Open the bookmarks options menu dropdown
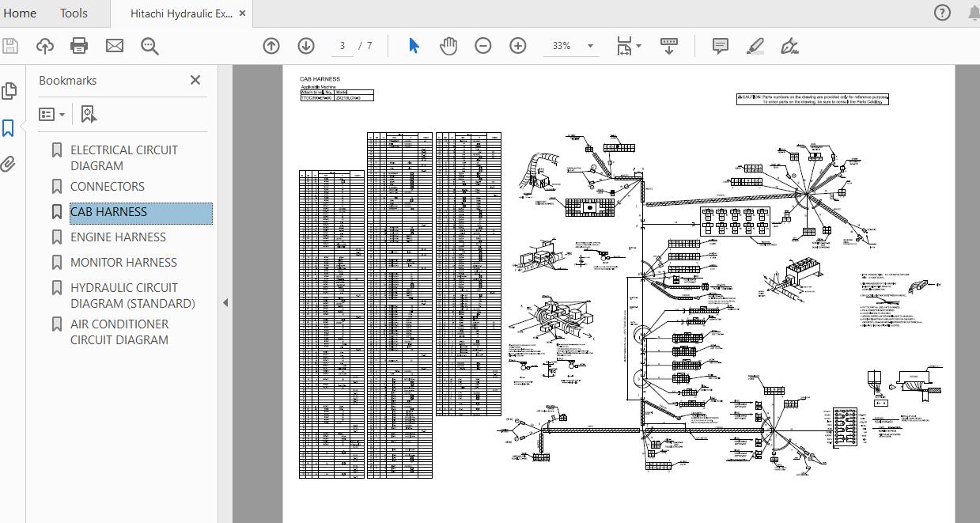The height and width of the screenshot is (523, 980). pos(51,115)
